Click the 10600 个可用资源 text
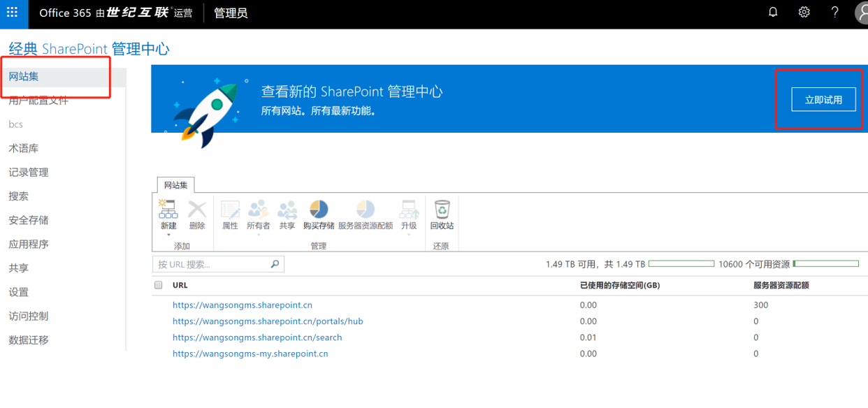 [754, 264]
